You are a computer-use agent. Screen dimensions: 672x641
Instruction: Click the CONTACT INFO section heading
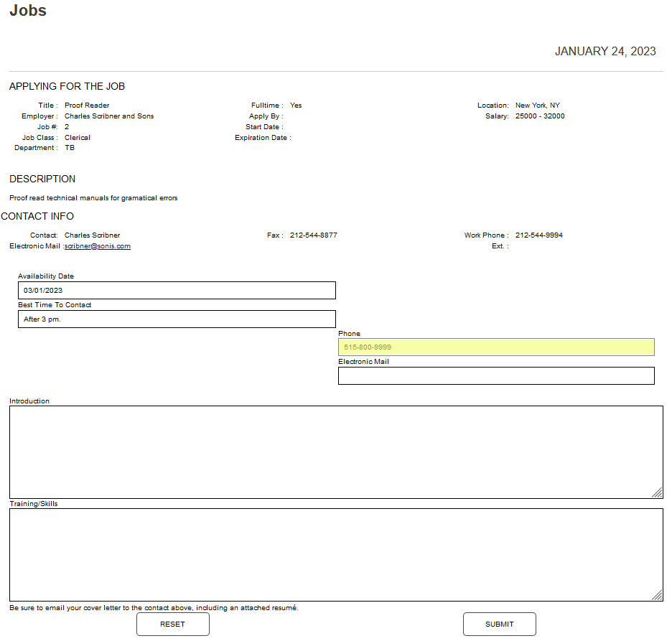(37, 215)
